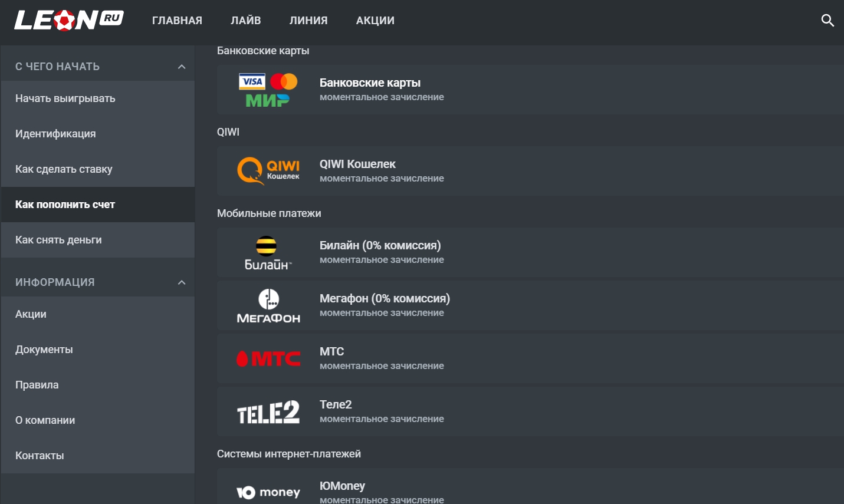Click the Главная navigation item
Viewport: 844px width, 504px height.
tap(177, 21)
